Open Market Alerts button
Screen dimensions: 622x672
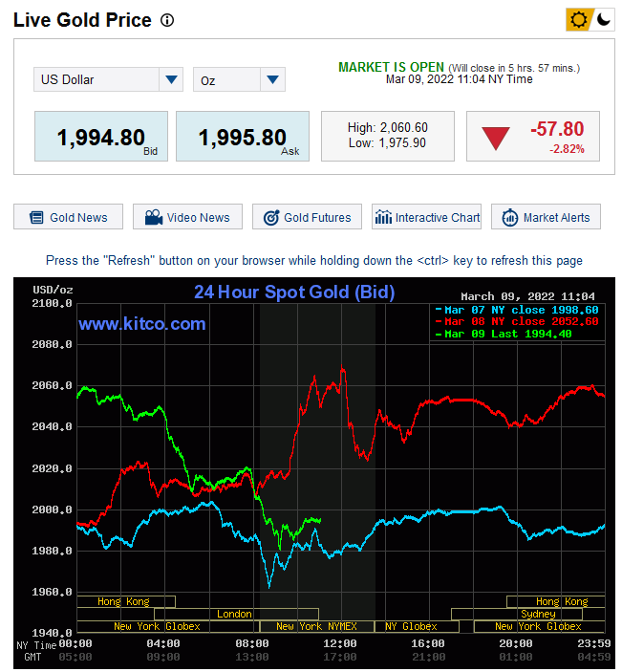click(547, 217)
